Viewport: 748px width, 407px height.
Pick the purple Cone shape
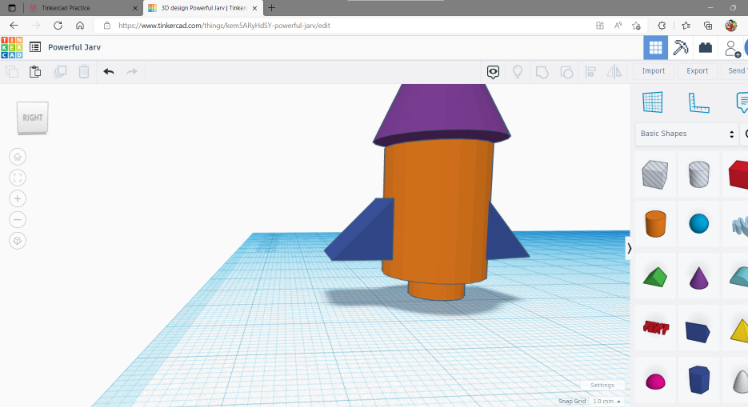(x=699, y=278)
